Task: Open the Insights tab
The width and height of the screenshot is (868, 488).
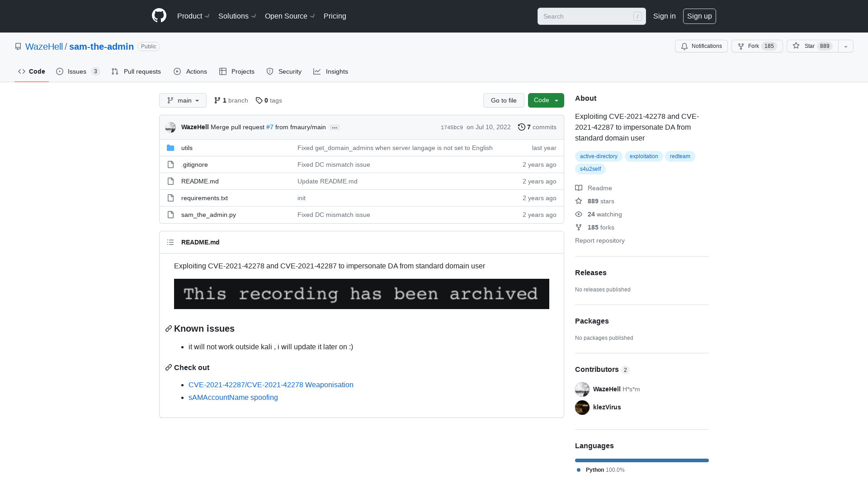Action: coord(331,71)
